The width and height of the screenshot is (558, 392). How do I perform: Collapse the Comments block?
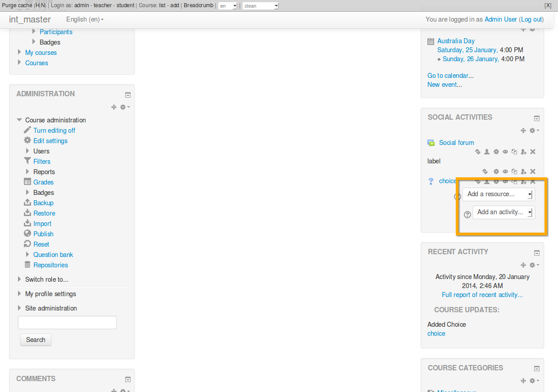128,379
